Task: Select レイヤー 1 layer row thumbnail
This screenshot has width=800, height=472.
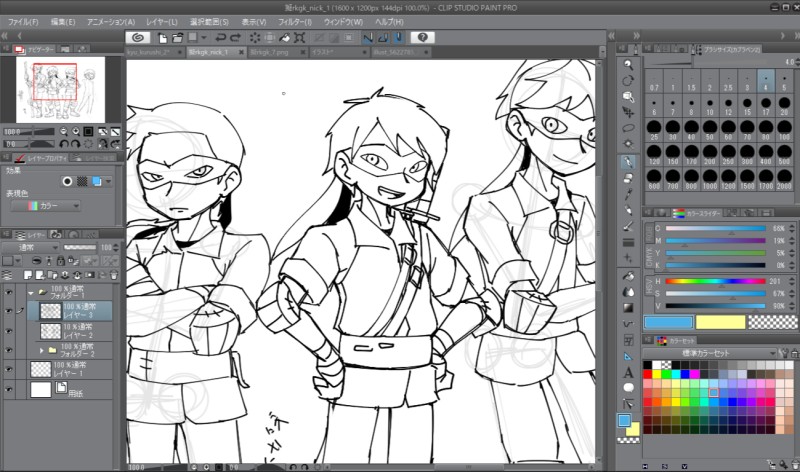Action: click(x=41, y=369)
